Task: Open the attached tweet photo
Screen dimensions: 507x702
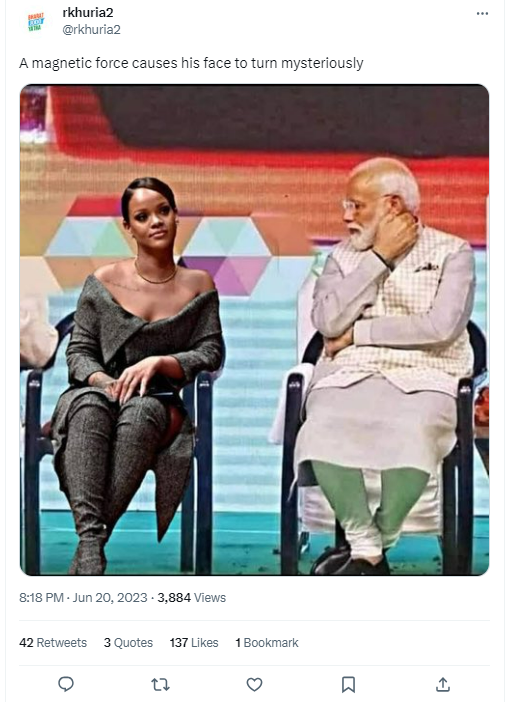Action: (254, 330)
